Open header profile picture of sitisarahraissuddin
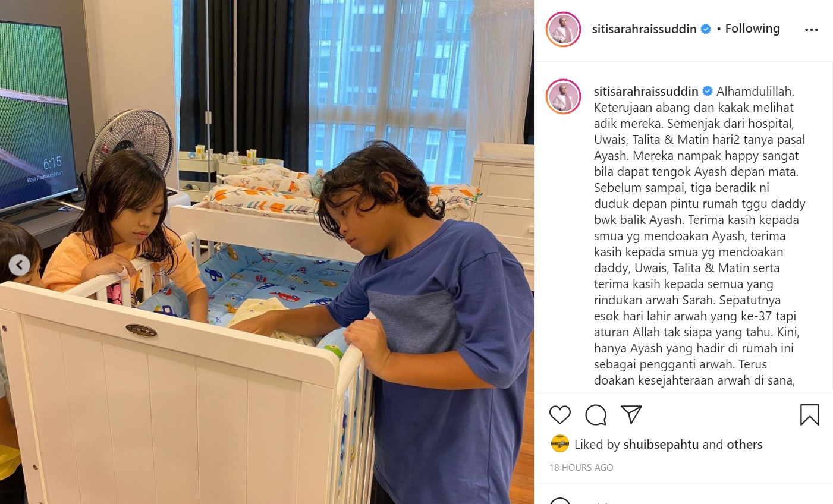Screen dimensions: 833x504 click(563, 29)
